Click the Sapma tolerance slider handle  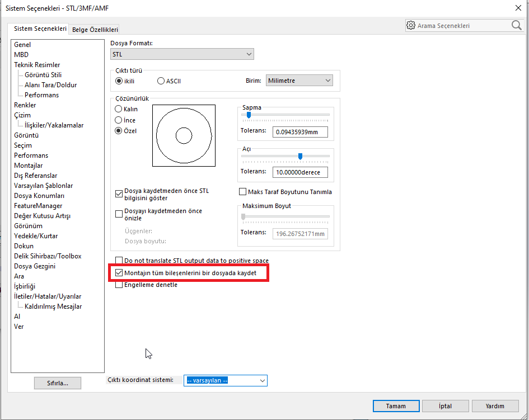[249, 115]
